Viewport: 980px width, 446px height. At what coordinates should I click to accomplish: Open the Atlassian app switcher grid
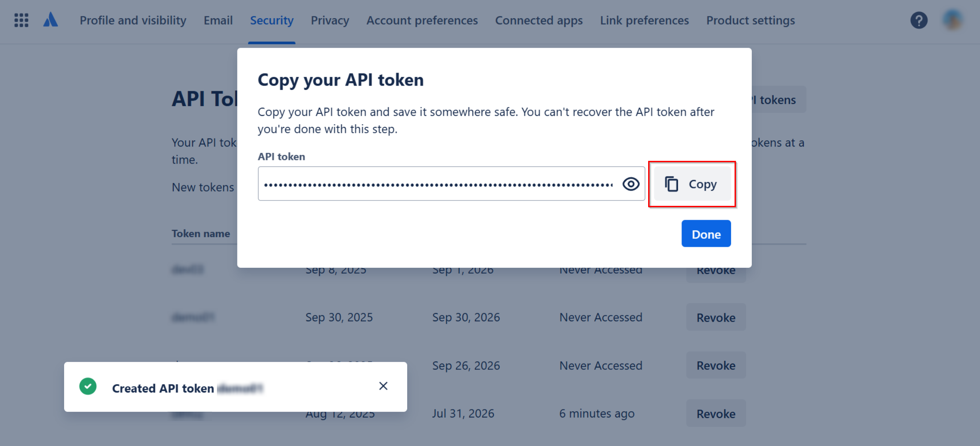tap(21, 20)
